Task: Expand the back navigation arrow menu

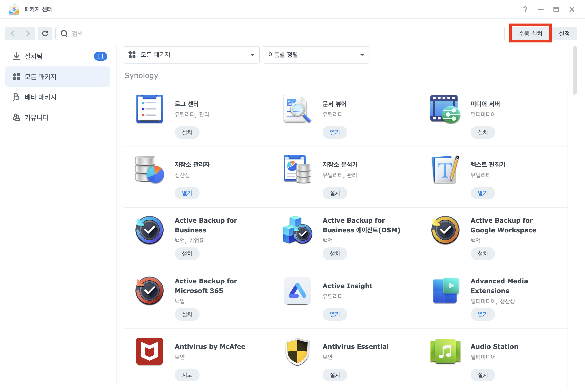Action: point(12,33)
